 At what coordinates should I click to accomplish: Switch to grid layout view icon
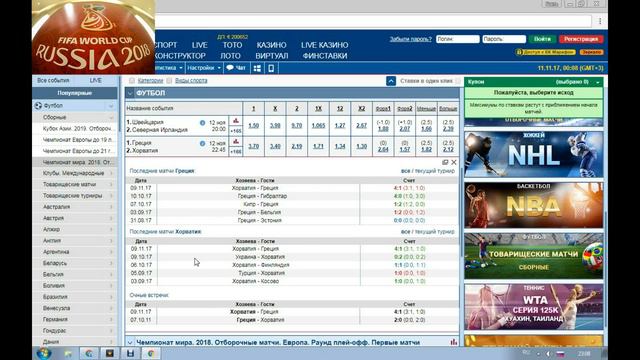tap(257, 68)
